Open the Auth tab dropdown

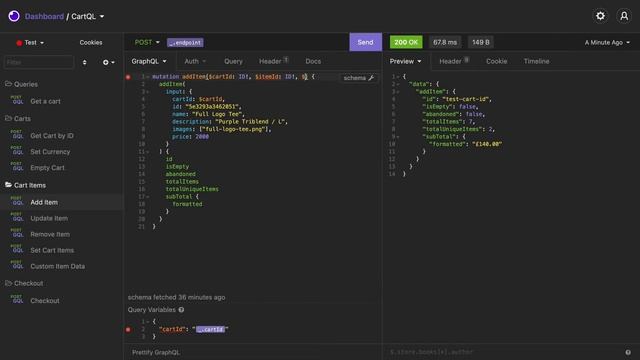click(x=195, y=61)
